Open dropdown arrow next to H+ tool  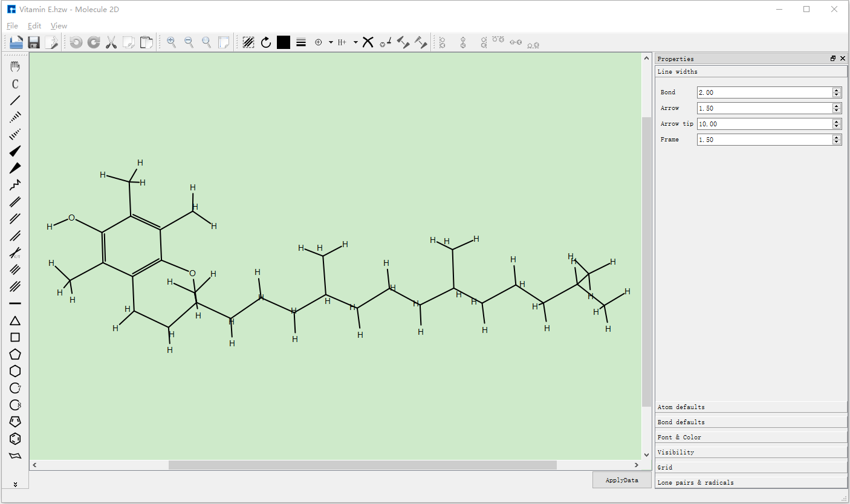tap(355, 42)
